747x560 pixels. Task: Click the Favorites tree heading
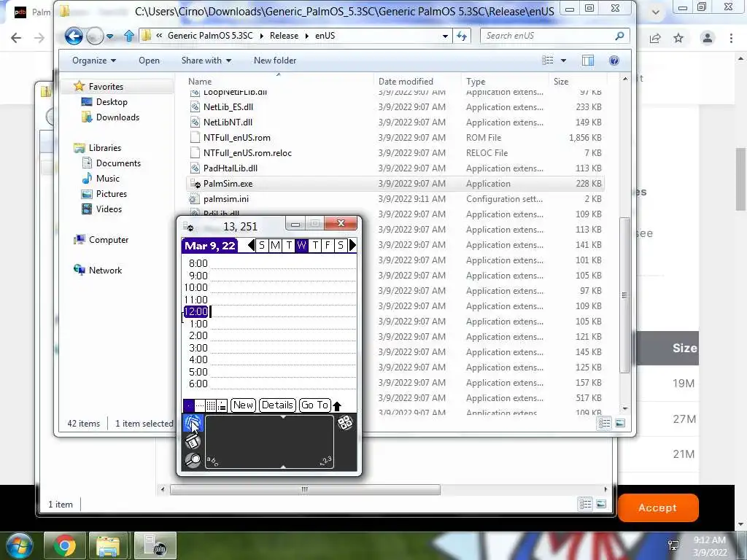106,86
